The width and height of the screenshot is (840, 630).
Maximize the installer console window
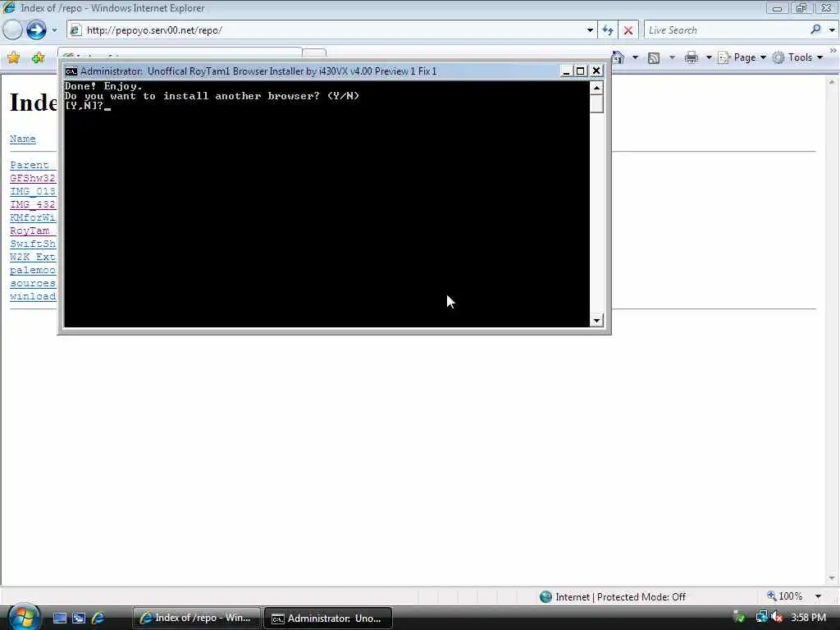[580, 71]
